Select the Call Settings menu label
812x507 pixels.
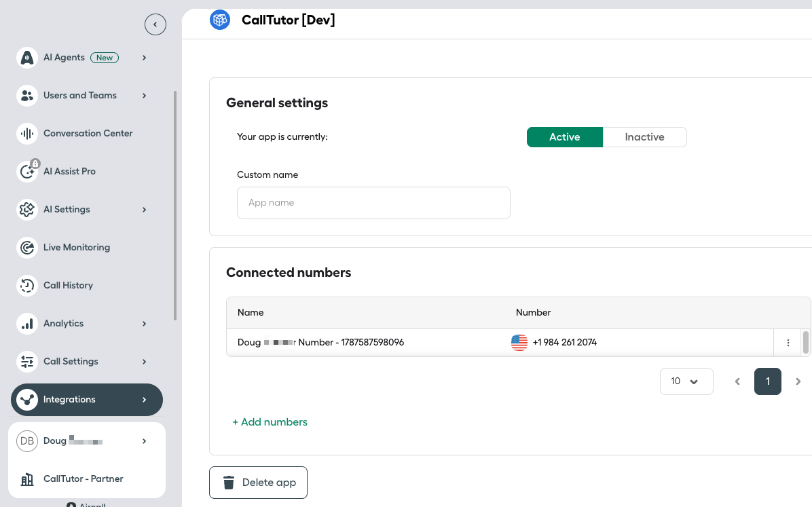click(x=71, y=362)
